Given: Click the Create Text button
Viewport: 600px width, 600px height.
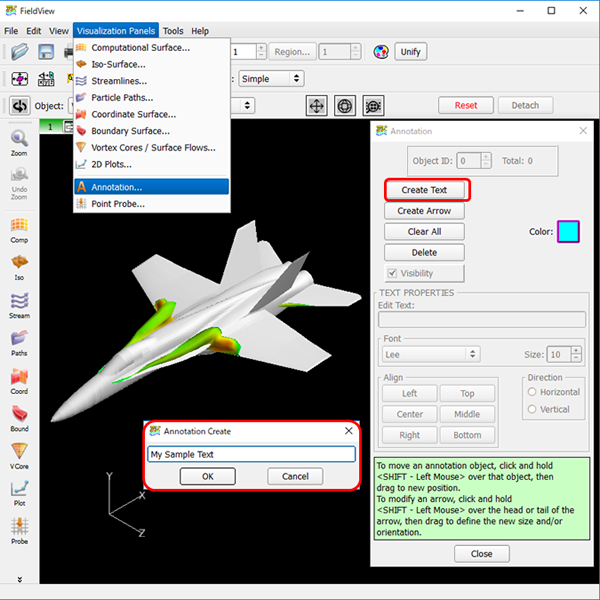Looking at the screenshot, I should point(425,190).
